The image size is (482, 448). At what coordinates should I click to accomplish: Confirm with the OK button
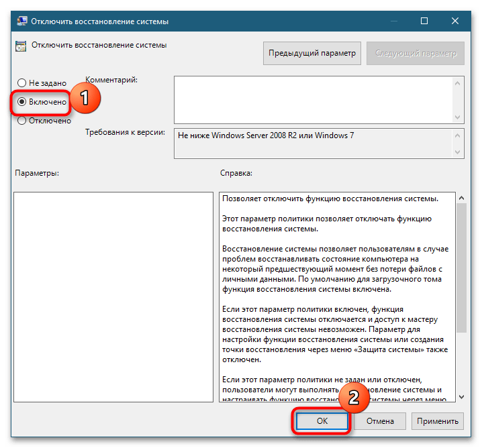point(322,421)
